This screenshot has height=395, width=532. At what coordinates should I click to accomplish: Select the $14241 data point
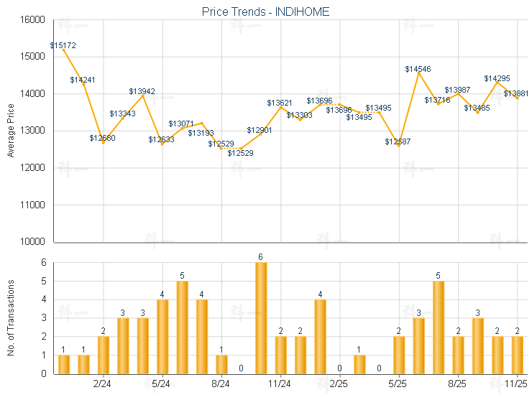click(x=84, y=84)
